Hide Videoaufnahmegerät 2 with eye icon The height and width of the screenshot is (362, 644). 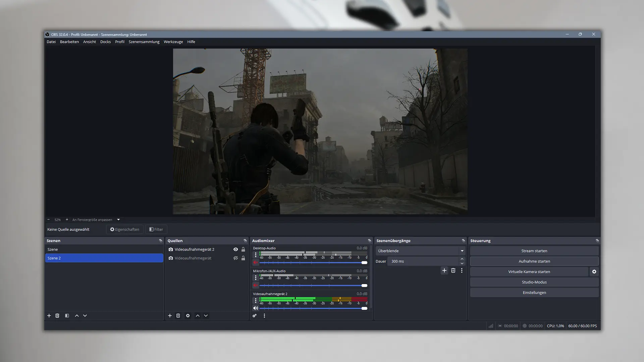coord(236,249)
